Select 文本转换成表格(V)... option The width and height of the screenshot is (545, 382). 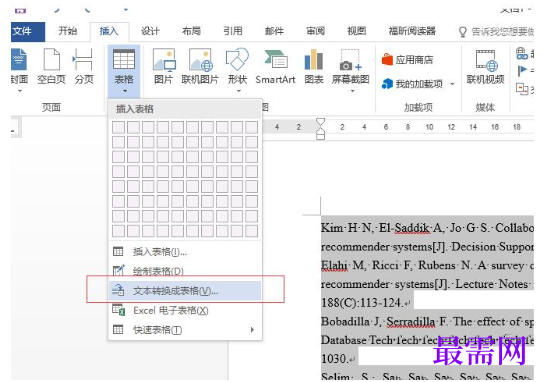coord(185,291)
